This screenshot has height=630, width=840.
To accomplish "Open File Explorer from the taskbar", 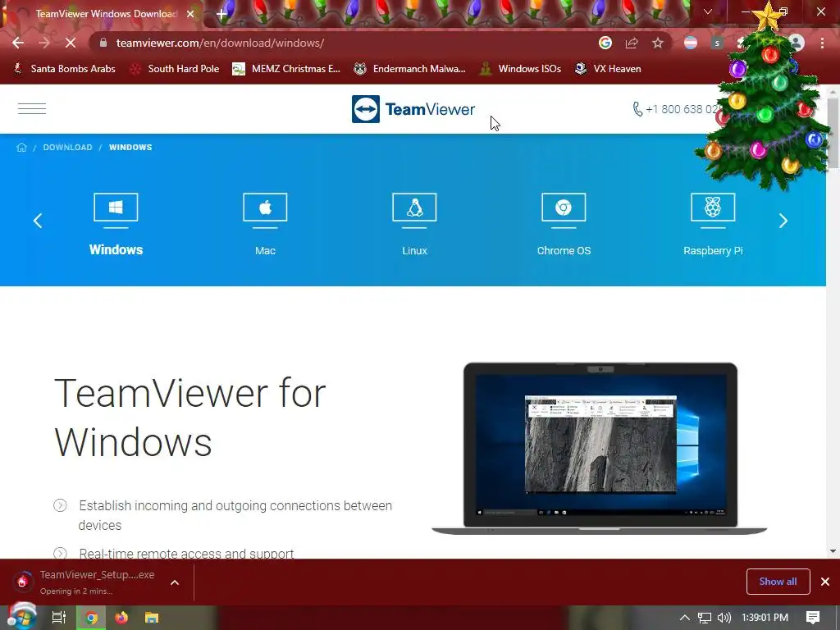I will coord(152,618).
